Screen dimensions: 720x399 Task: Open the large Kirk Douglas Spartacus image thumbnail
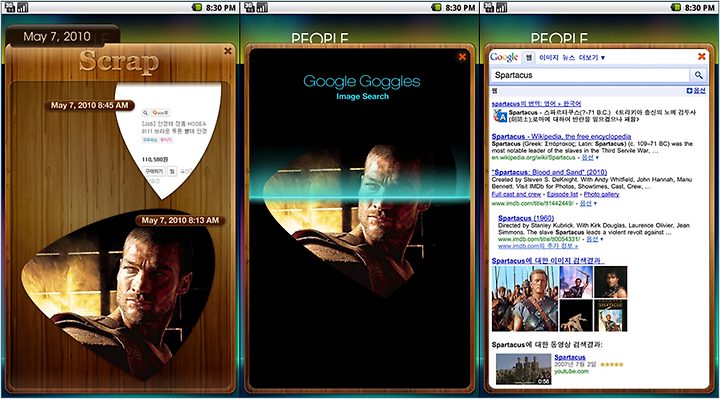point(525,298)
